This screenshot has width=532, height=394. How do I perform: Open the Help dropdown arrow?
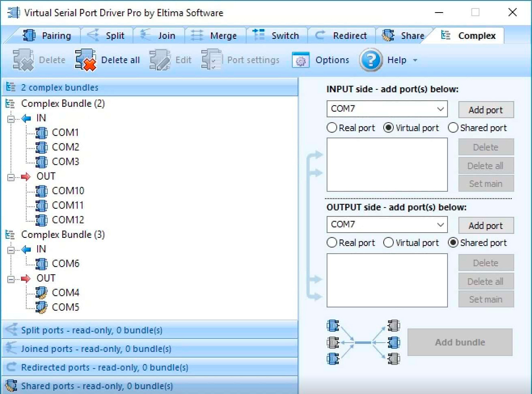(415, 60)
